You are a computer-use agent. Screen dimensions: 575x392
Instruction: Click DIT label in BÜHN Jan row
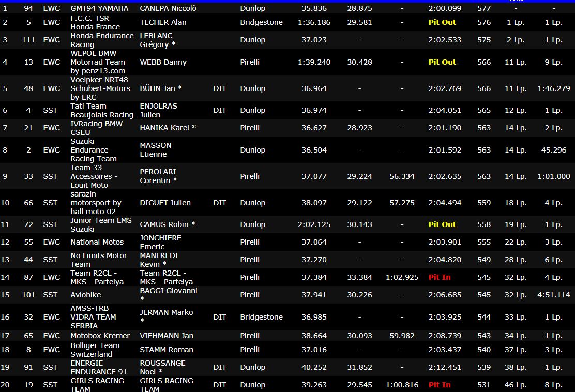(220, 88)
